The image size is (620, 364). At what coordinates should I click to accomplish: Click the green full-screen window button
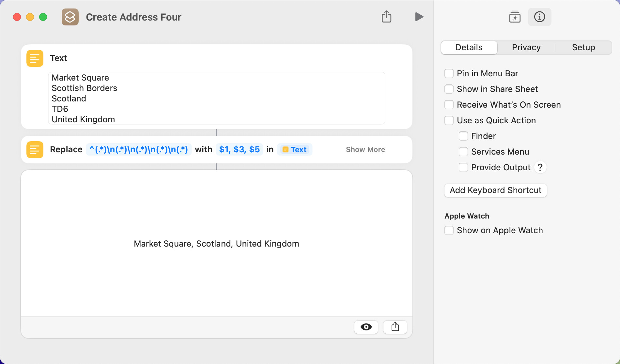click(43, 17)
